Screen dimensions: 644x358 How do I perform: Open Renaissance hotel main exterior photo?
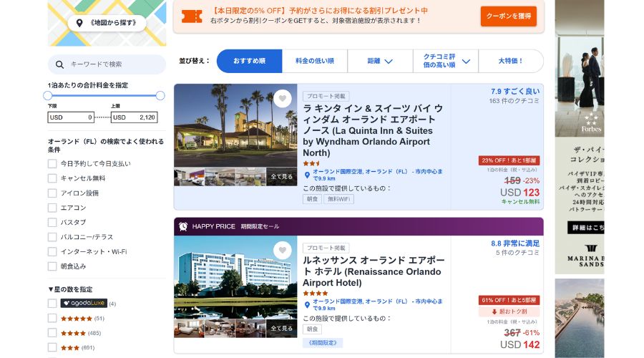coord(235,277)
